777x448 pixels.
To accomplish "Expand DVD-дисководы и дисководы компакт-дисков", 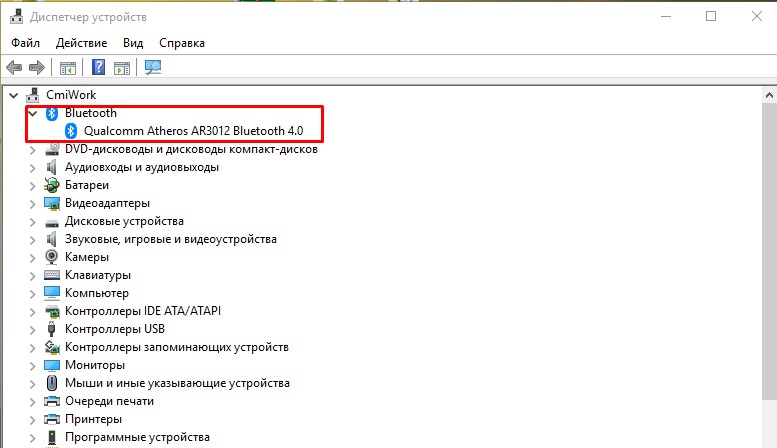I will 33,150.
